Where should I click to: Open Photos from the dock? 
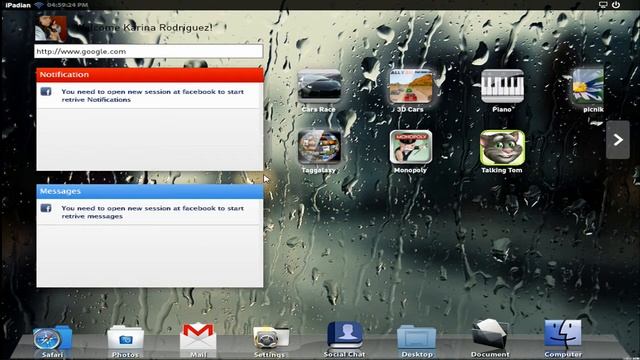[125, 338]
